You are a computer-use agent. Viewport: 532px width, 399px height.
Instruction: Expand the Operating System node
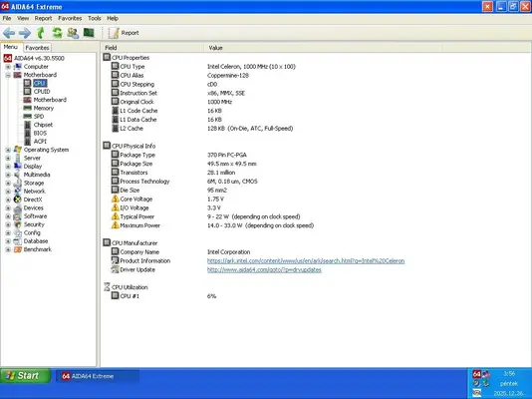(x=8, y=150)
